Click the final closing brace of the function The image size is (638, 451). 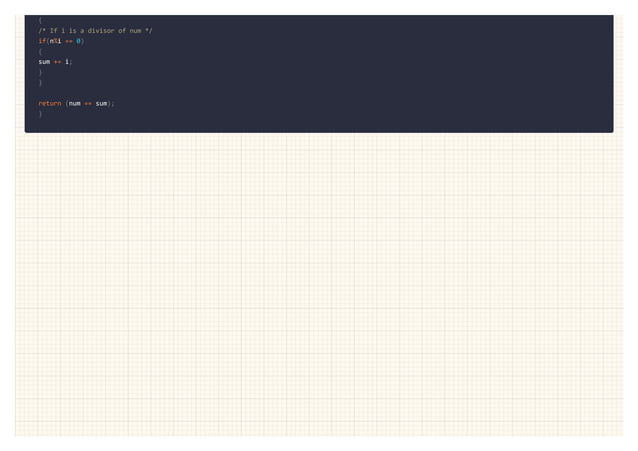[x=40, y=114]
